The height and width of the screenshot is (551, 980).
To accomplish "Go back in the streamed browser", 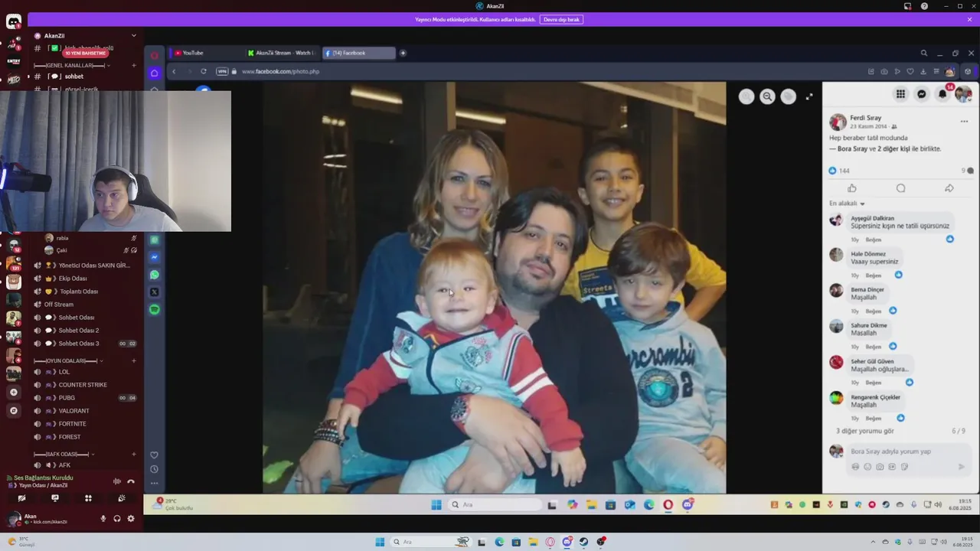I will tap(174, 71).
